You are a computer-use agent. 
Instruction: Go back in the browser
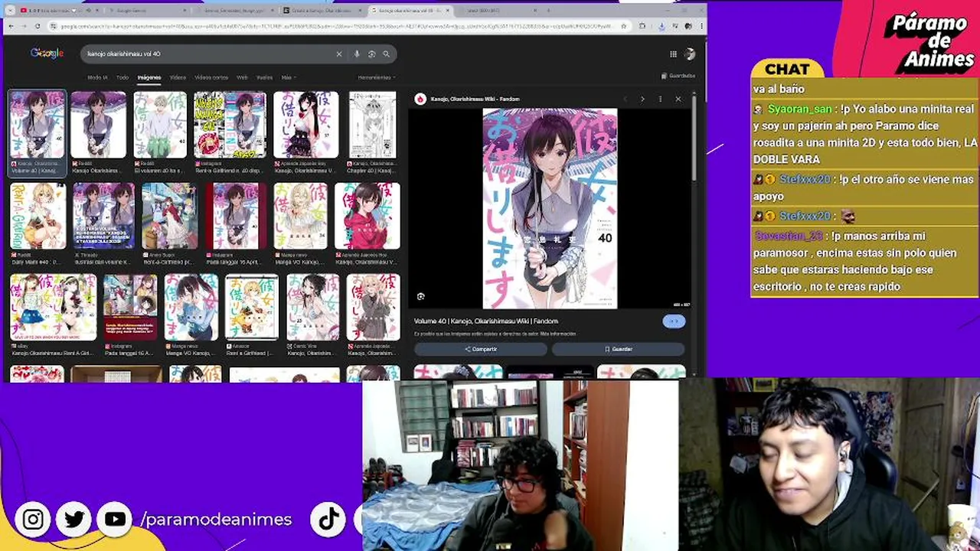[x=11, y=26]
